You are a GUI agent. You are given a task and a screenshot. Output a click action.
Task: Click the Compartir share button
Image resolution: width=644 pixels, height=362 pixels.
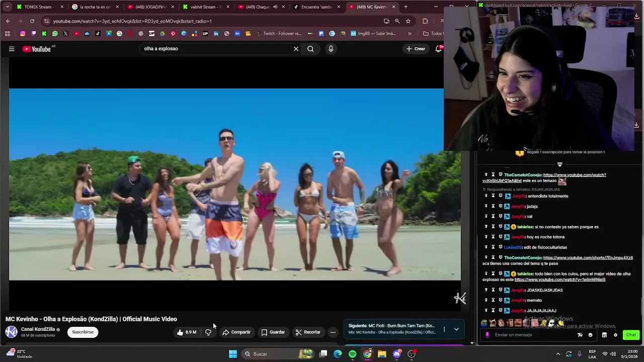coord(236,332)
